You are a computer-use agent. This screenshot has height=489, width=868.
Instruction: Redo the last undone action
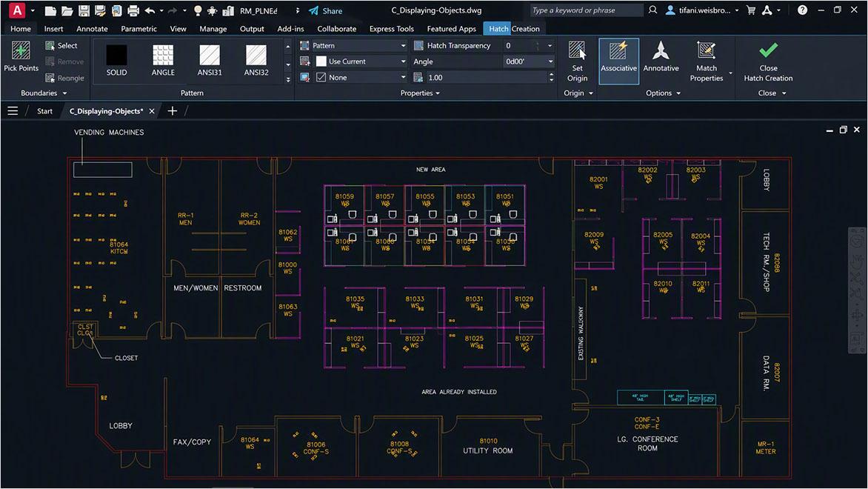click(172, 10)
